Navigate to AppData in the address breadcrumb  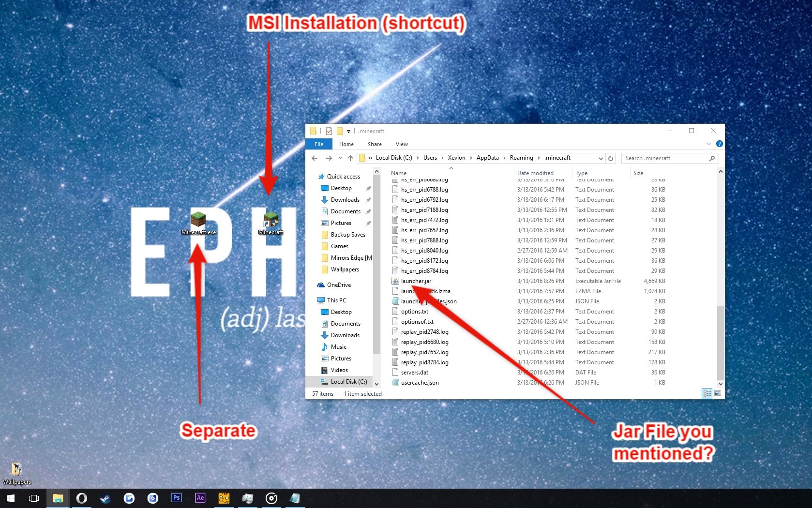[487, 158]
